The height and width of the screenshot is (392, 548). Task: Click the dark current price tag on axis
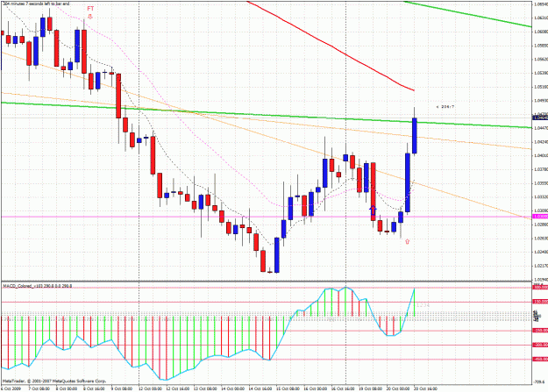pos(540,118)
